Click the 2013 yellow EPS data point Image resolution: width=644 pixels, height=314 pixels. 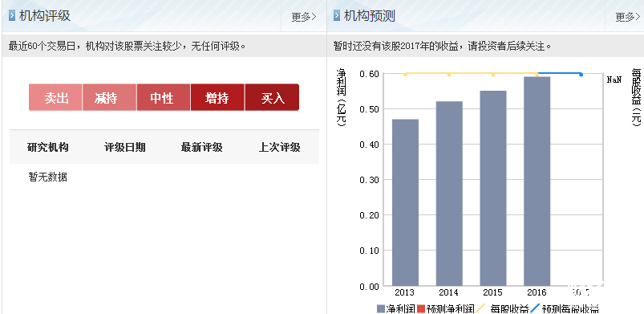pyautogui.click(x=405, y=75)
